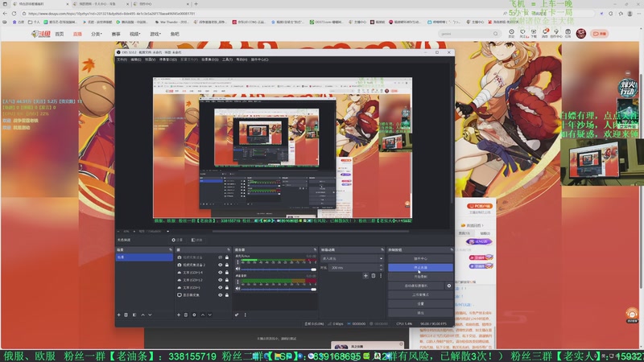Open OBS 工具(T) menu
This screenshot has width=644, height=362.
tap(228, 60)
